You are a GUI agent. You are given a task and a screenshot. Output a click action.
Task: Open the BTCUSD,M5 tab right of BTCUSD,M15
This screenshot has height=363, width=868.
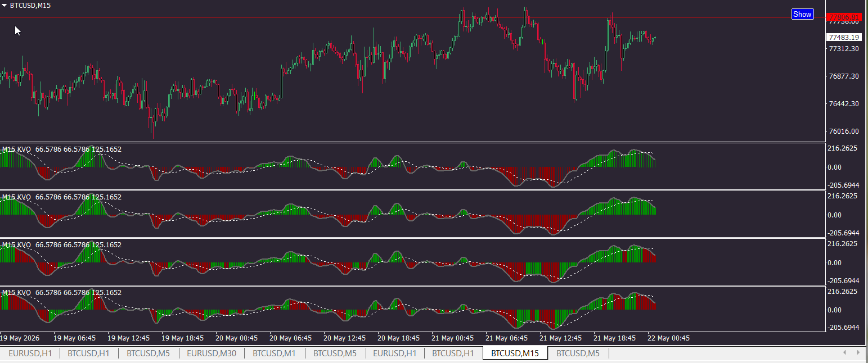click(578, 353)
